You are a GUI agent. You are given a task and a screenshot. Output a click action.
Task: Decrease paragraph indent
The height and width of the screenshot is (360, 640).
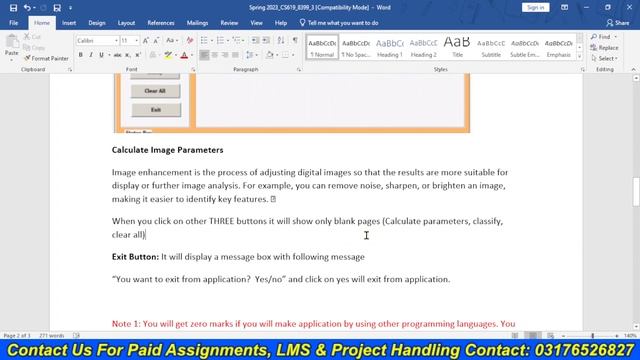[x=255, y=40]
